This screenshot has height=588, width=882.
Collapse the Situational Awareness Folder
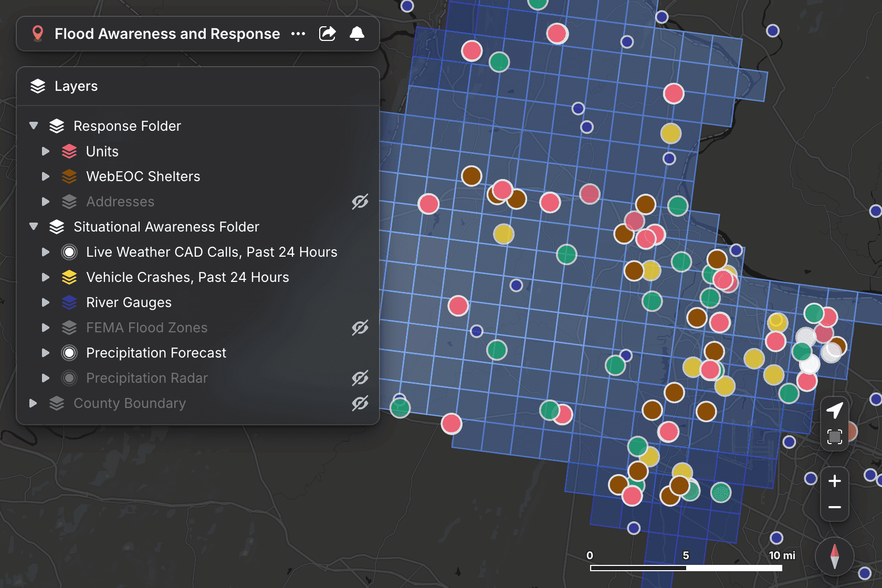point(34,227)
